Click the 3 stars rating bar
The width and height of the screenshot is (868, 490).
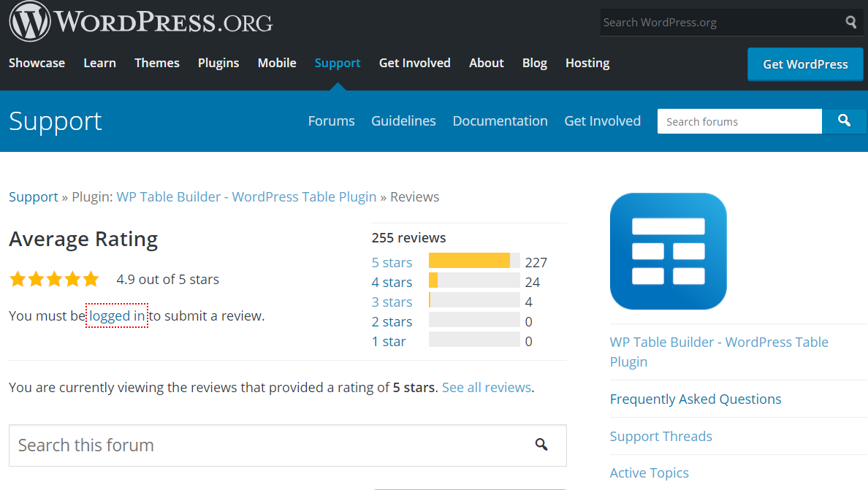point(474,299)
